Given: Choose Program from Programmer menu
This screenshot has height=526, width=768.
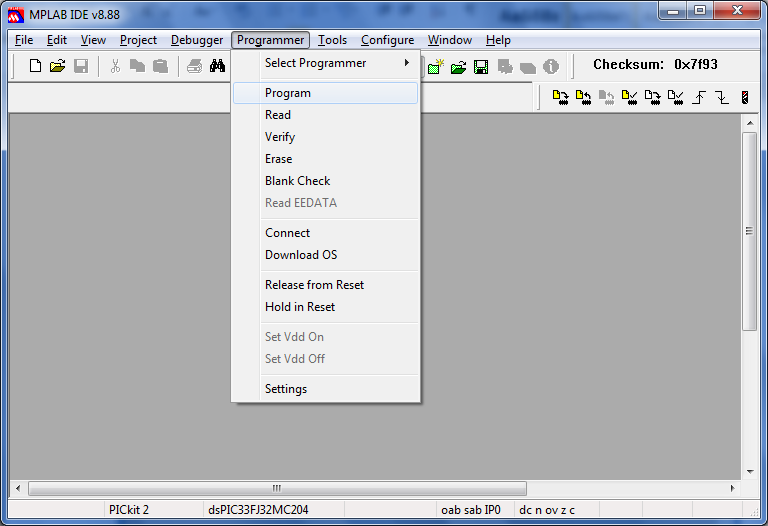Looking at the screenshot, I should tap(326, 93).
